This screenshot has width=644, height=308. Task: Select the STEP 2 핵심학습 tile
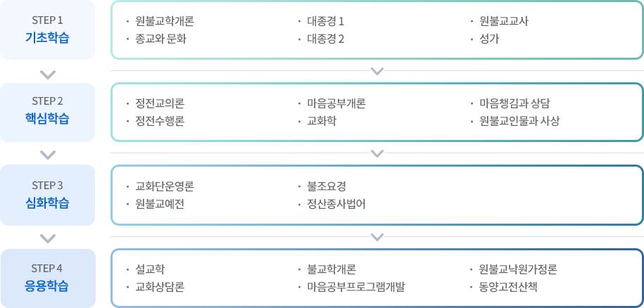(48, 113)
